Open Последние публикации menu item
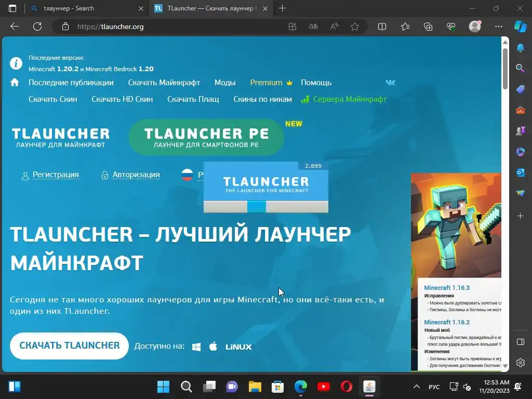Image resolution: width=532 pixels, height=399 pixels. (x=71, y=83)
